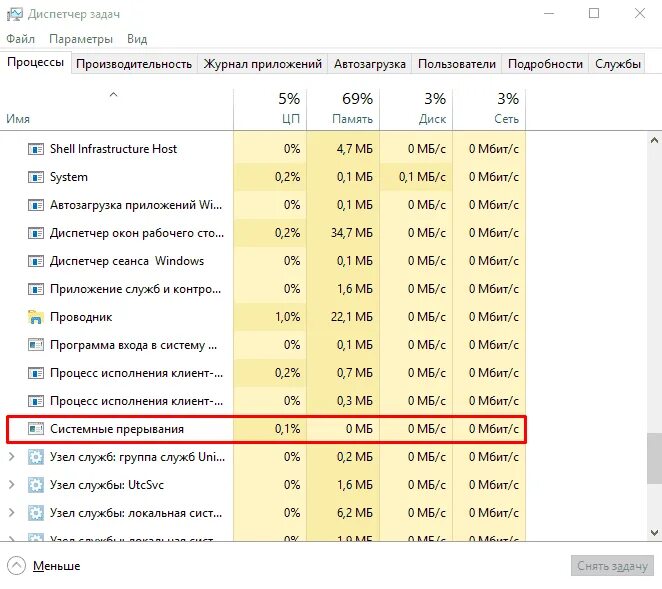Click icon of Автозагрузка приложений Wi... process
The image size is (662, 589).
[x=35, y=205]
